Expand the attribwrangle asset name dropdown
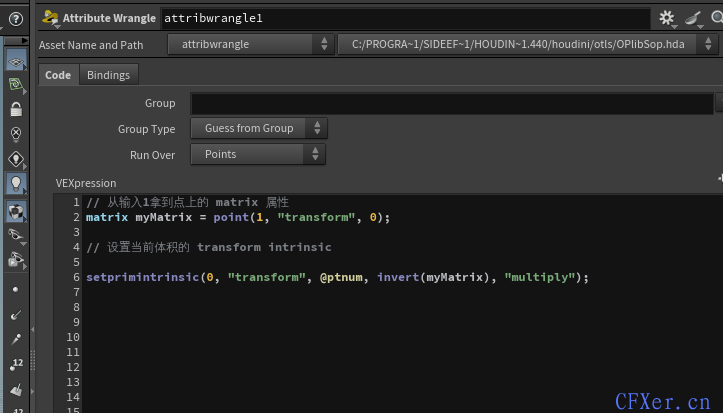723x413 pixels. (250, 45)
